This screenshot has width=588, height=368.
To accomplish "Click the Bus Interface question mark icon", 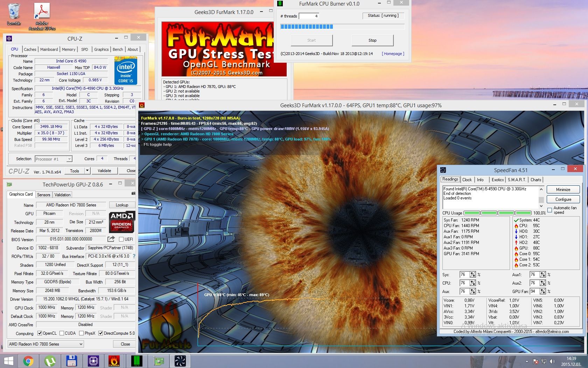I will click(134, 256).
